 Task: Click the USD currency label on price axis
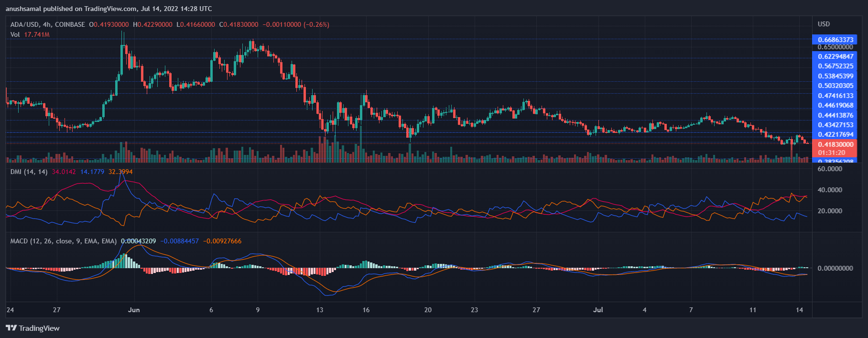tap(824, 24)
